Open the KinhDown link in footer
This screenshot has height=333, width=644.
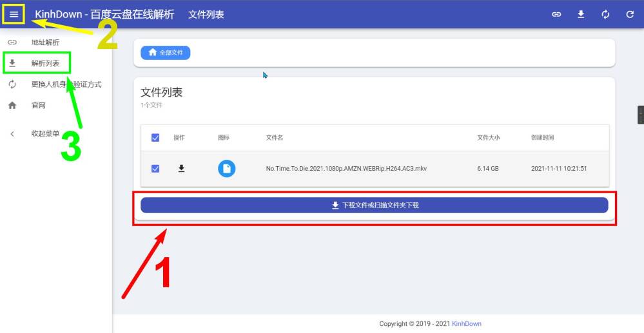coord(467,324)
